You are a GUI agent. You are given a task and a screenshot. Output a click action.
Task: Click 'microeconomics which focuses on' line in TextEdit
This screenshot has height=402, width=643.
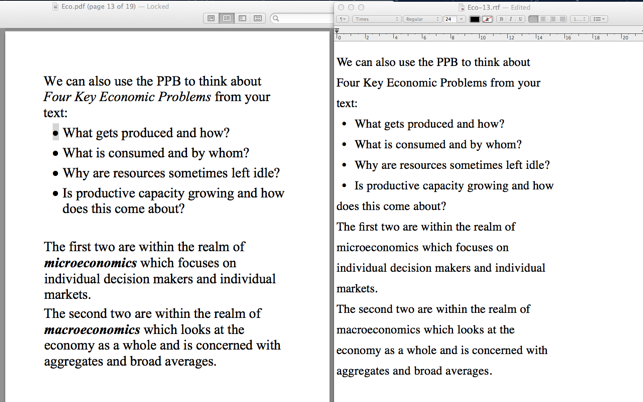pyautogui.click(x=422, y=247)
